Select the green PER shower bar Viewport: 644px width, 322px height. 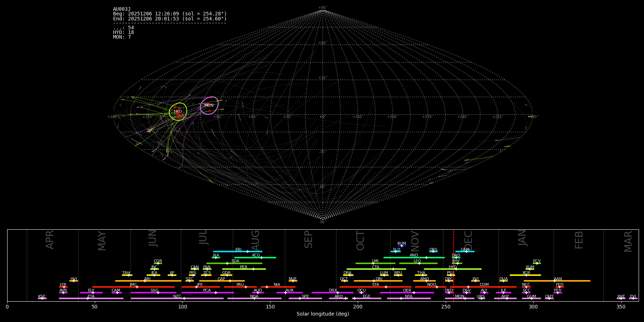(244, 269)
